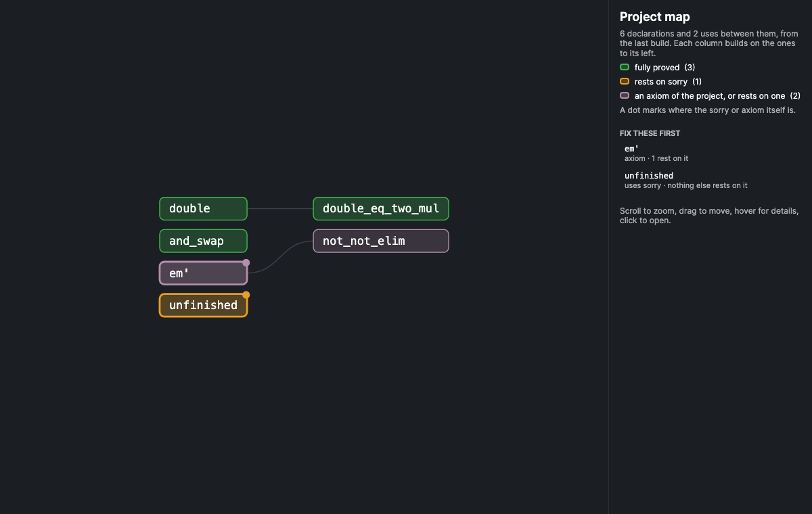The image size is (812, 514).
Task: Click the em' axiom node
Action: (x=203, y=273)
